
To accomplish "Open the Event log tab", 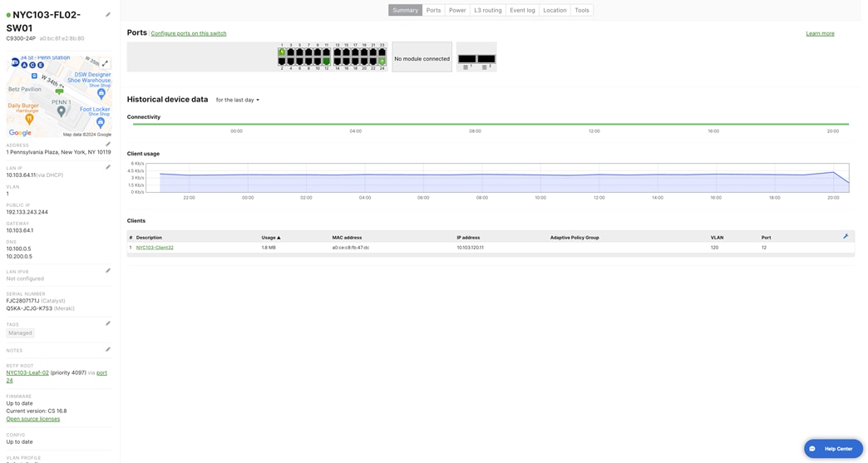I will [x=522, y=10].
